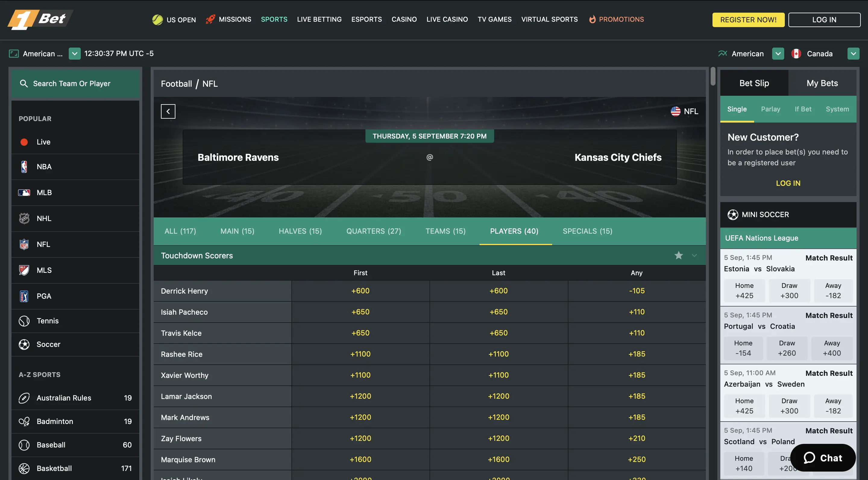Expand the Canada country selector
The image size is (868, 480).
(854, 54)
